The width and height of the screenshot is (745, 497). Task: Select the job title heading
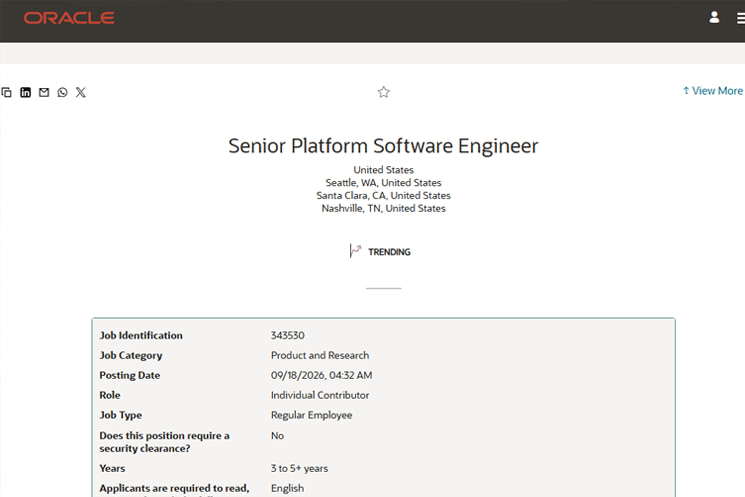tap(383, 146)
